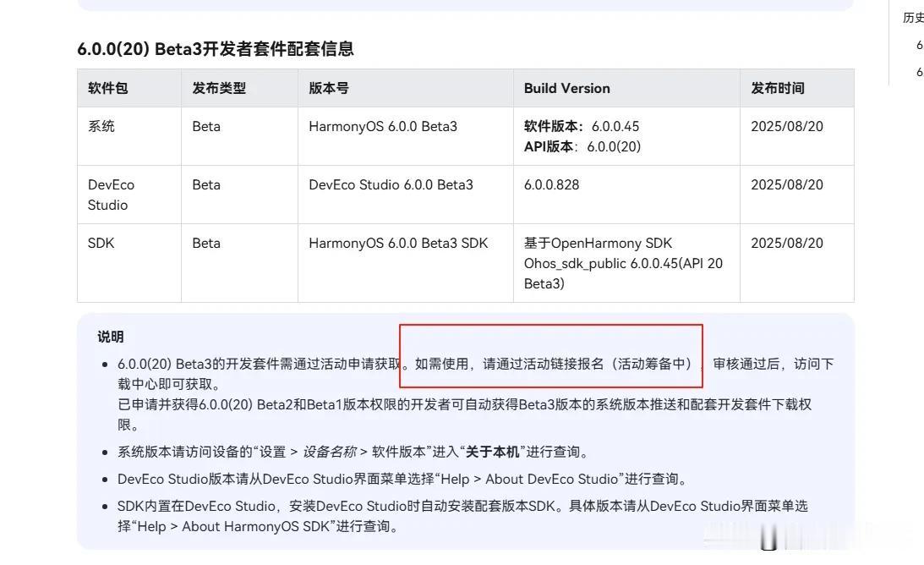
Task: Click "Beta" in the SDK row
Action: 206,243
